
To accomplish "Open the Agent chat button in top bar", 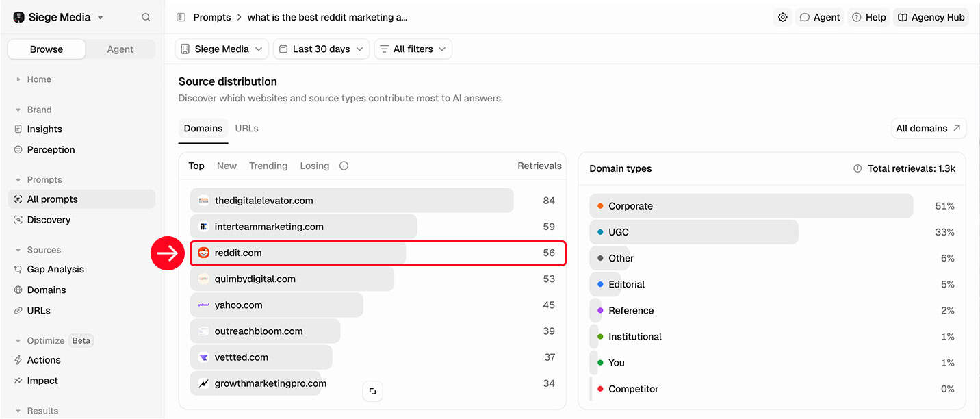I will click(820, 17).
